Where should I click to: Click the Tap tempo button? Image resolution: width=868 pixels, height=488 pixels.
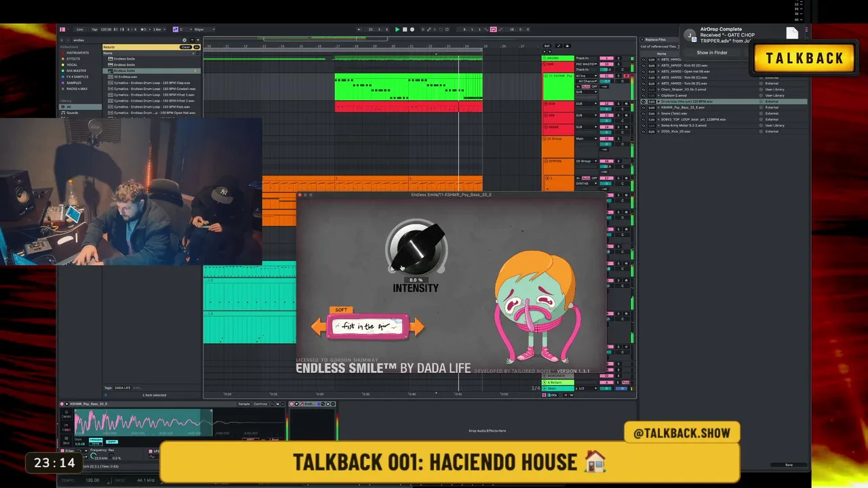coord(95,29)
